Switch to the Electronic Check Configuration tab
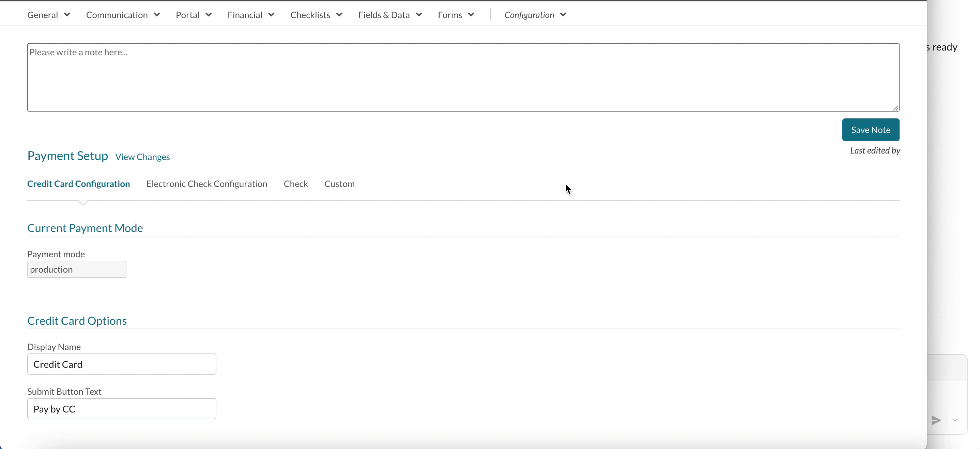This screenshot has width=980, height=449. [x=206, y=184]
